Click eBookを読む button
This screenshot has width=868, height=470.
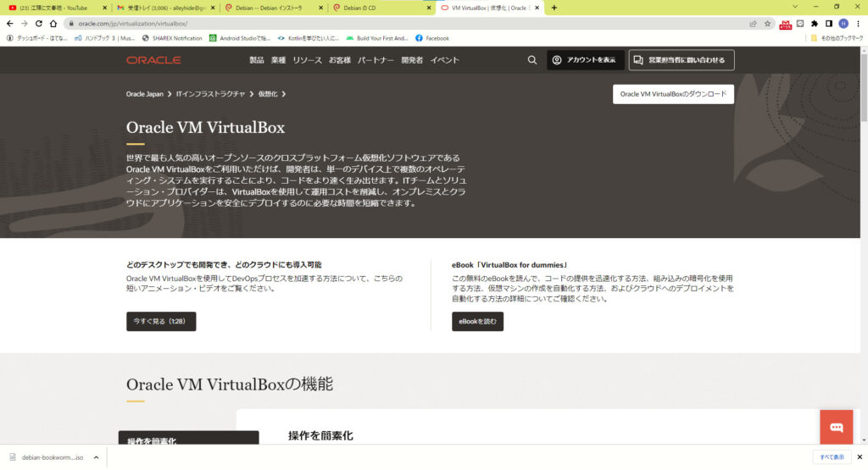(x=478, y=321)
